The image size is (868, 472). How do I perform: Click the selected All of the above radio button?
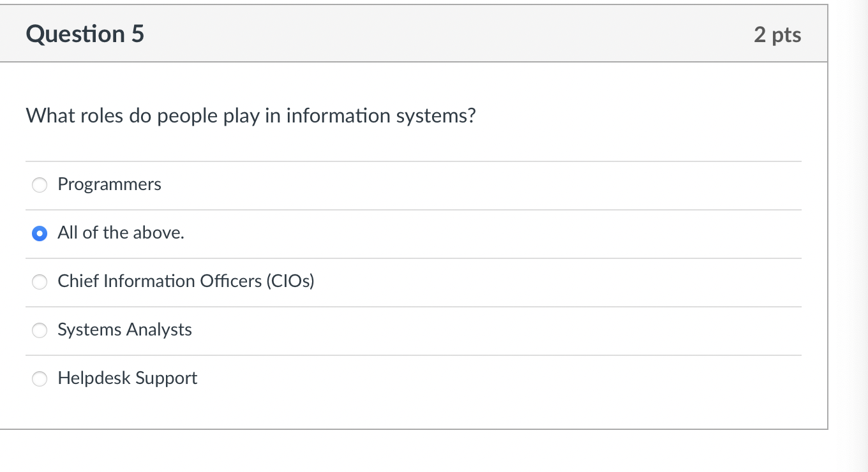[40, 233]
